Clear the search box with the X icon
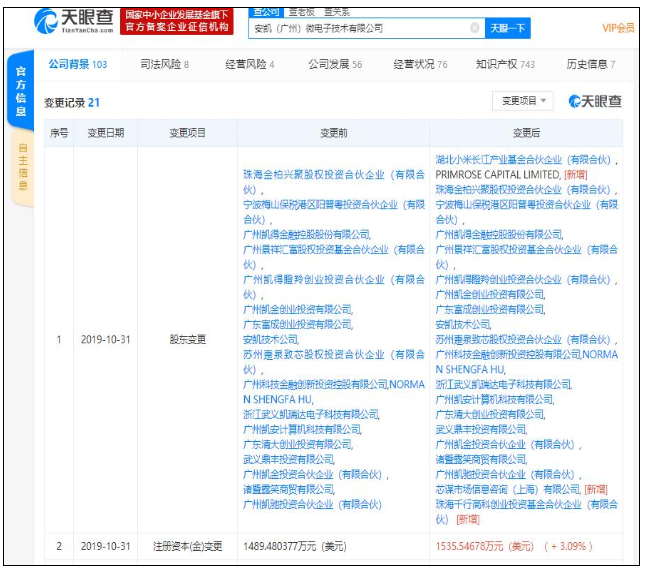This screenshot has height=571, width=646. click(474, 28)
